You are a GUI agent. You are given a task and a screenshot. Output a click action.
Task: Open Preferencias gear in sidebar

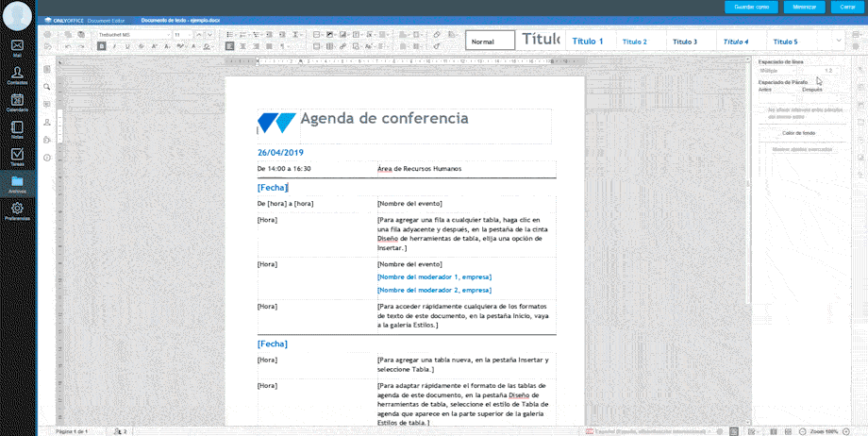pos(17,211)
